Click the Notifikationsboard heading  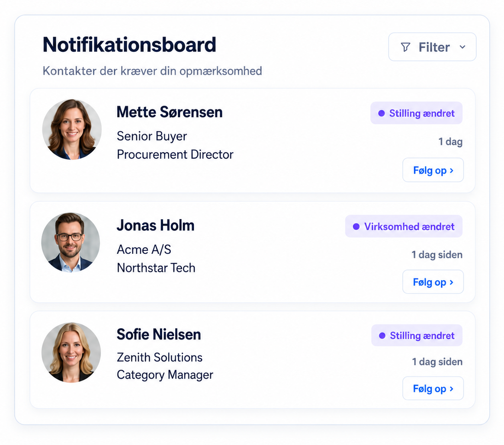pyautogui.click(x=129, y=45)
